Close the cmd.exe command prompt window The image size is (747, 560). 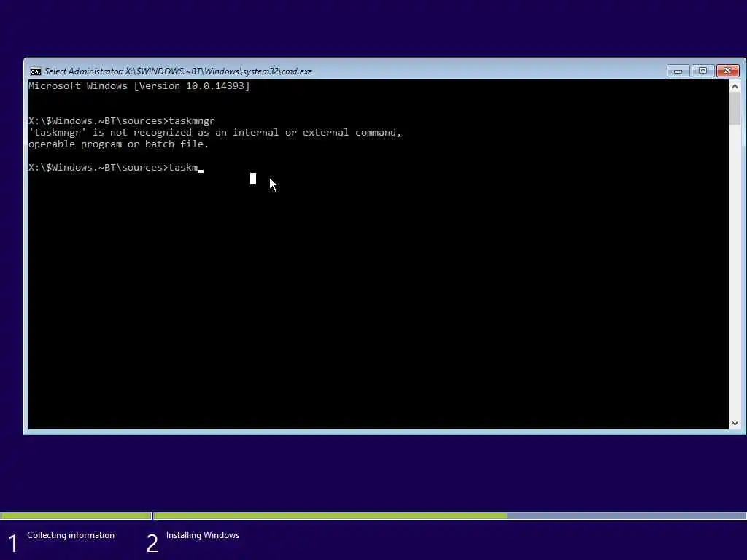click(x=727, y=71)
